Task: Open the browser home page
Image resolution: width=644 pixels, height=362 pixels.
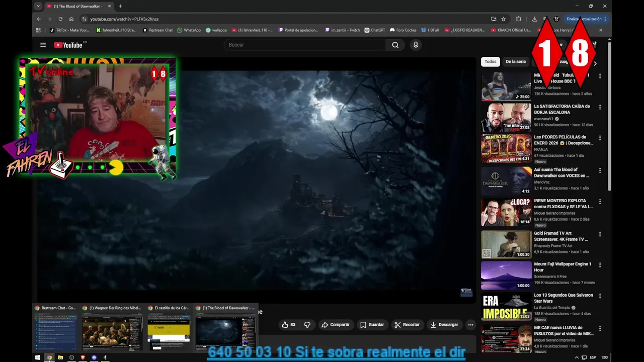Action: tap(71, 19)
